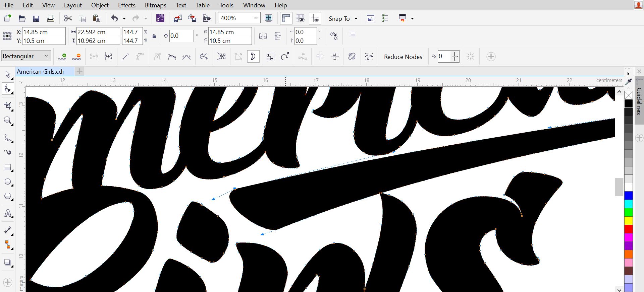This screenshot has height=292, width=644.
Task: Switch to American Girls.cdr tab
Action: pos(41,71)
